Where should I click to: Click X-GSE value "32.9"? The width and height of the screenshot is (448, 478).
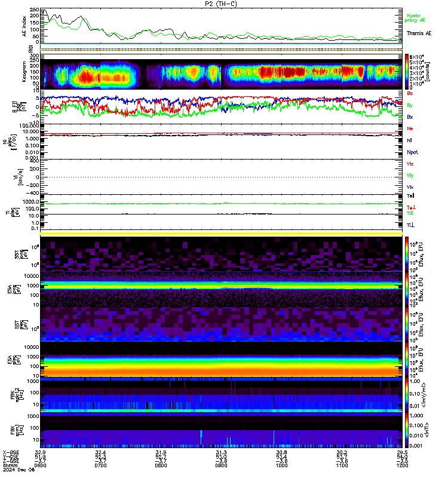pos(40,452)
